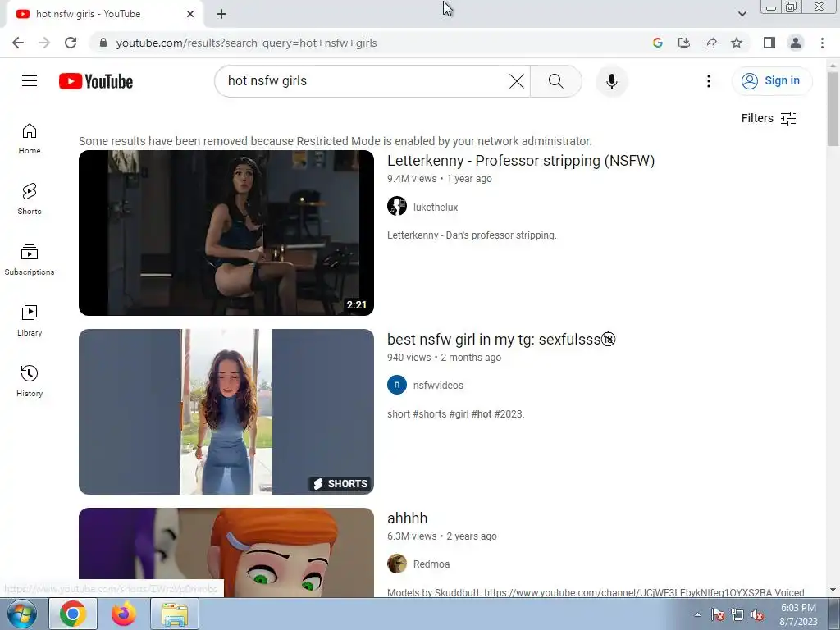Click the install/download icon in the address bar
This screenshot has width=840, height=630.
[x=684, y=43]
